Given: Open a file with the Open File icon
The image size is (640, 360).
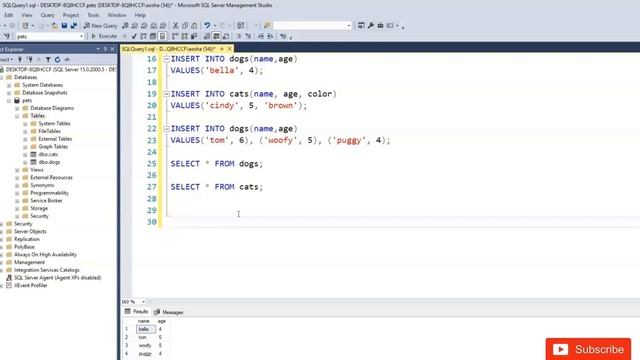Looking at the screenshot, I should tap(55, 25).
